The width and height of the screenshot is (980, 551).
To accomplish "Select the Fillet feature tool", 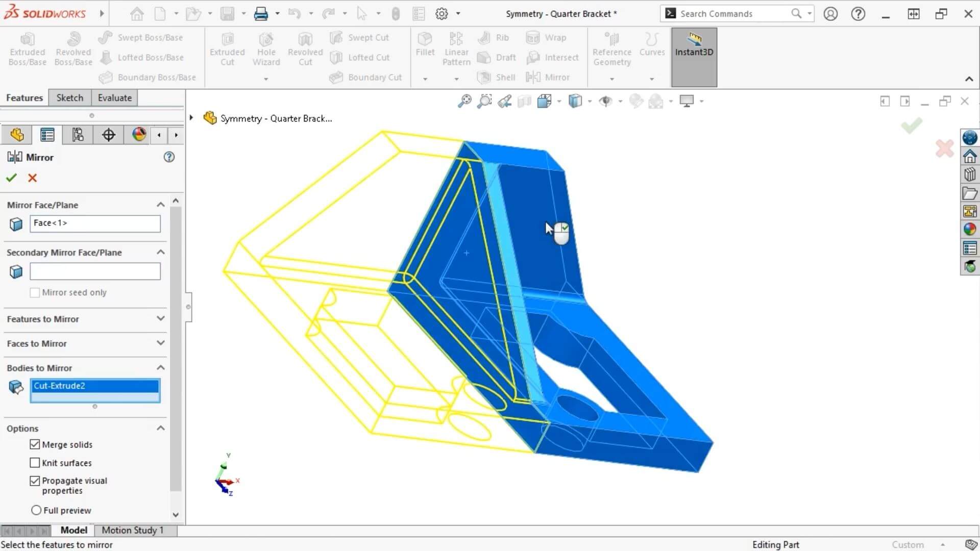I will pyautogui.click(x=425, y=46).
